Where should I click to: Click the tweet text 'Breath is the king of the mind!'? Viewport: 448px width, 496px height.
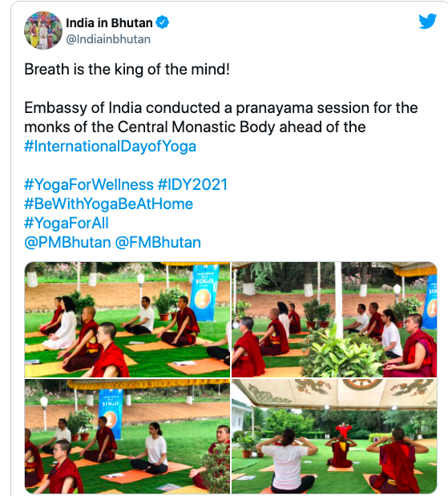pyautogui.click(x=127, y=69)
